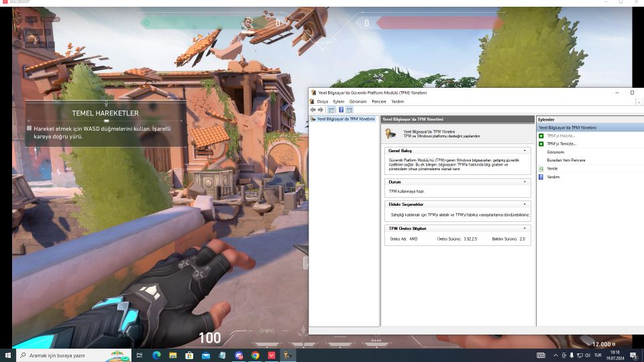This screenshot has height=362, width=644.
Task: Open Yardım in the Eylemler pane
Action: [x=553, y=177]
